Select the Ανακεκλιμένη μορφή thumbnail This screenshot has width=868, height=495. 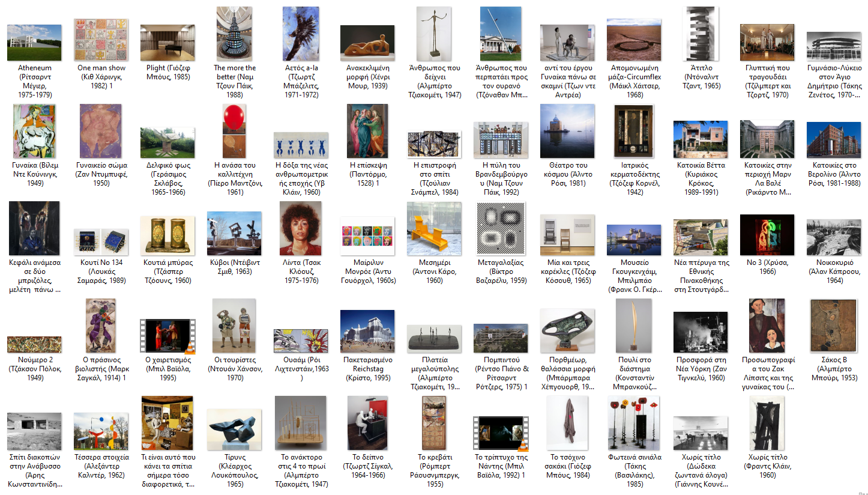[367, 43]
